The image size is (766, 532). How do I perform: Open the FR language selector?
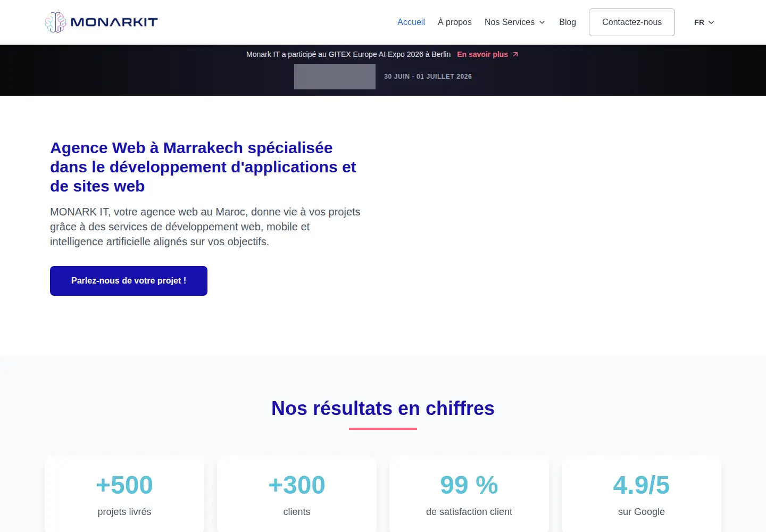(704, 22)
